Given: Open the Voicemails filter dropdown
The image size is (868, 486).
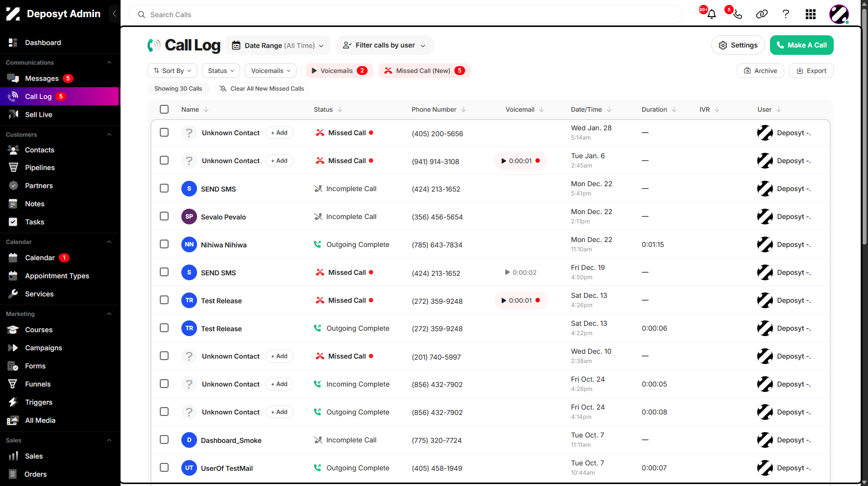Looking at the screenshot, I should 271,71.
